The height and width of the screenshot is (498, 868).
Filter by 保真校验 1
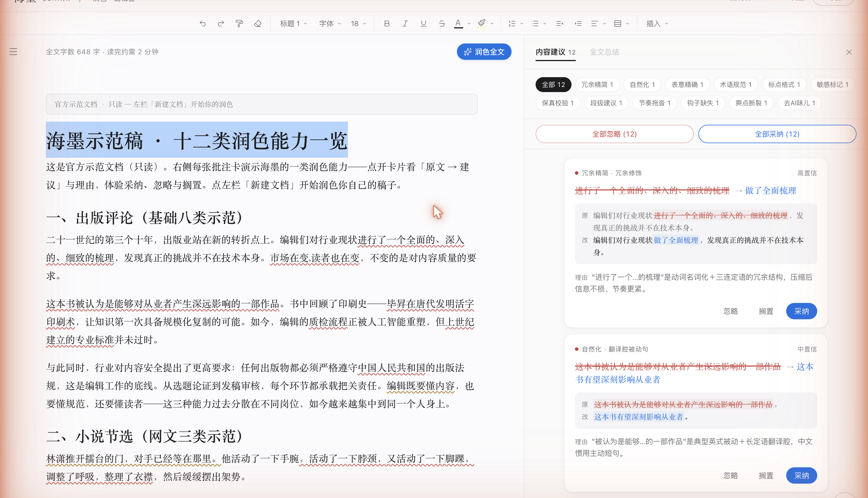click(x=558, y=103)
